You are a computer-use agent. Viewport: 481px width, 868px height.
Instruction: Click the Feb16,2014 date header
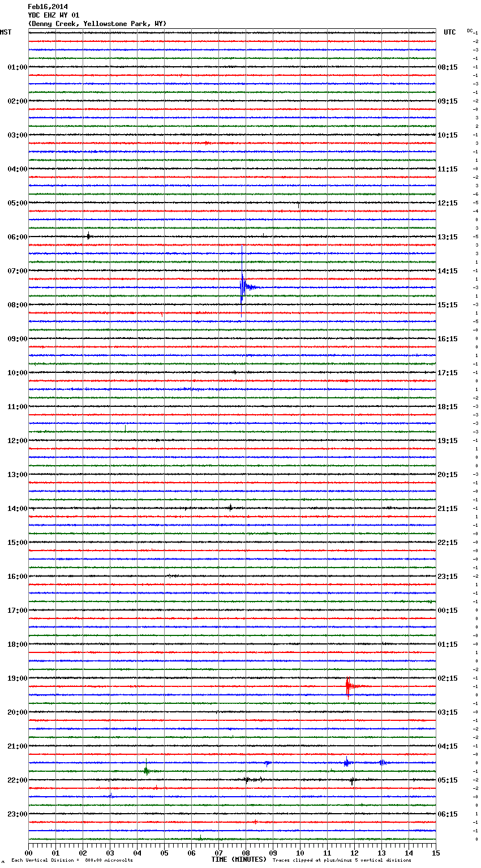point(48,7)
